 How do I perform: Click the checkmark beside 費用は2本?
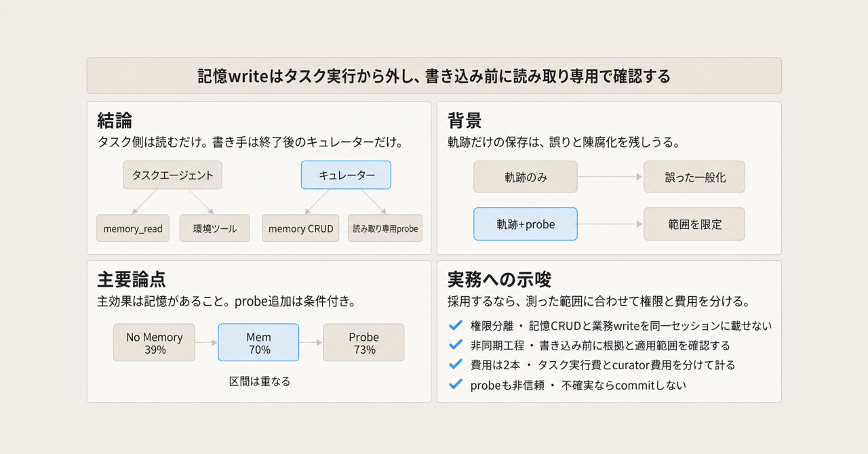pos(456,365)
